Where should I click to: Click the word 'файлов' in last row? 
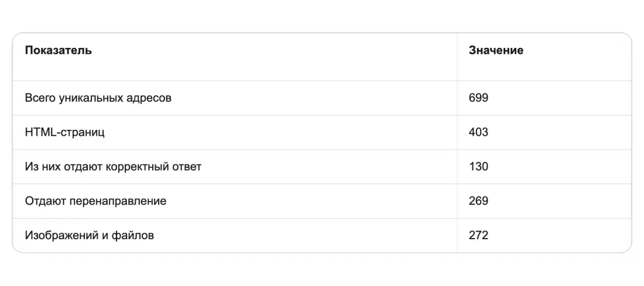point(133,236)
